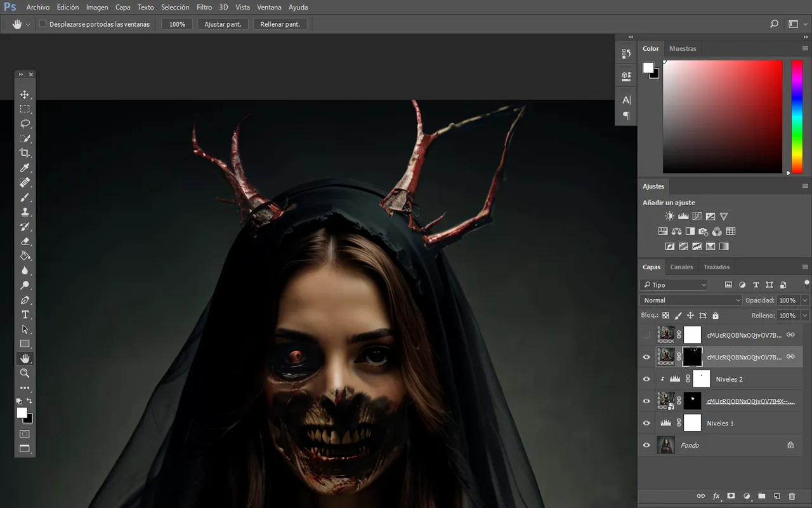The height and width of the screenshot is (508, 812).
Task: Select the Path Selection tool
Action: click(x=25, y=330)
